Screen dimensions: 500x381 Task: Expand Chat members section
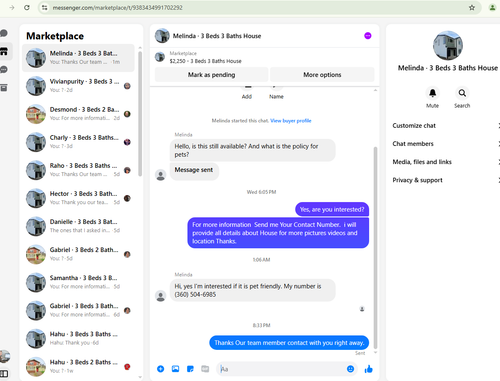[446, 144]
